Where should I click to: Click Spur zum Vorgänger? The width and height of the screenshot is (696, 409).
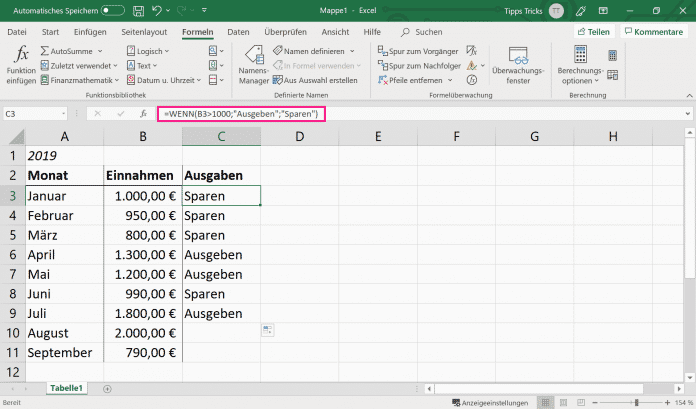pos(419,50)
